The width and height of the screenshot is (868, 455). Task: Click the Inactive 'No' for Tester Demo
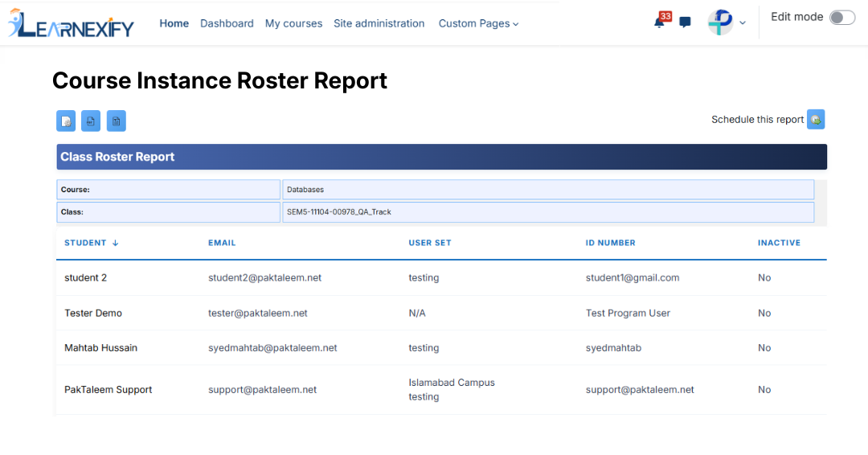pyautogui.click(x=764, y=314)
